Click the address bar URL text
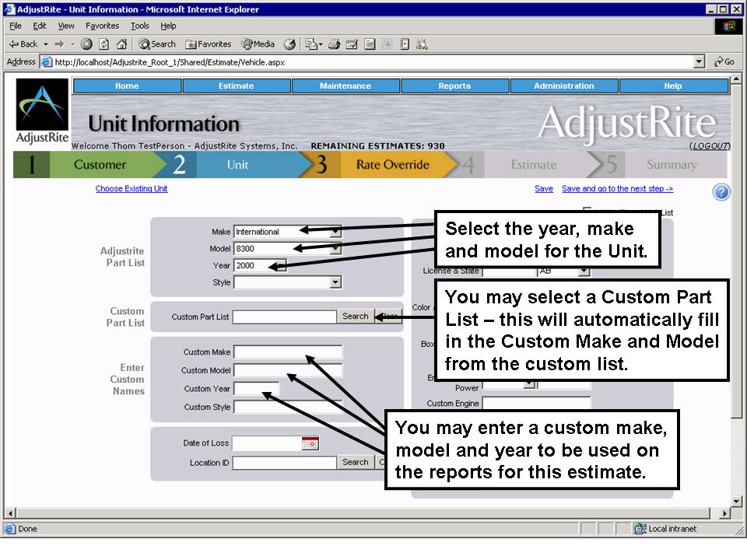 coord(170,62)
